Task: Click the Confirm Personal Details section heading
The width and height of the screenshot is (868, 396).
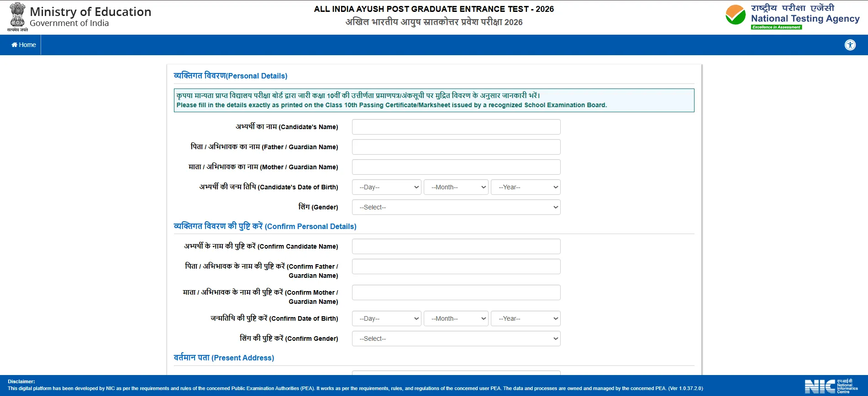Action: pos(265,226)
